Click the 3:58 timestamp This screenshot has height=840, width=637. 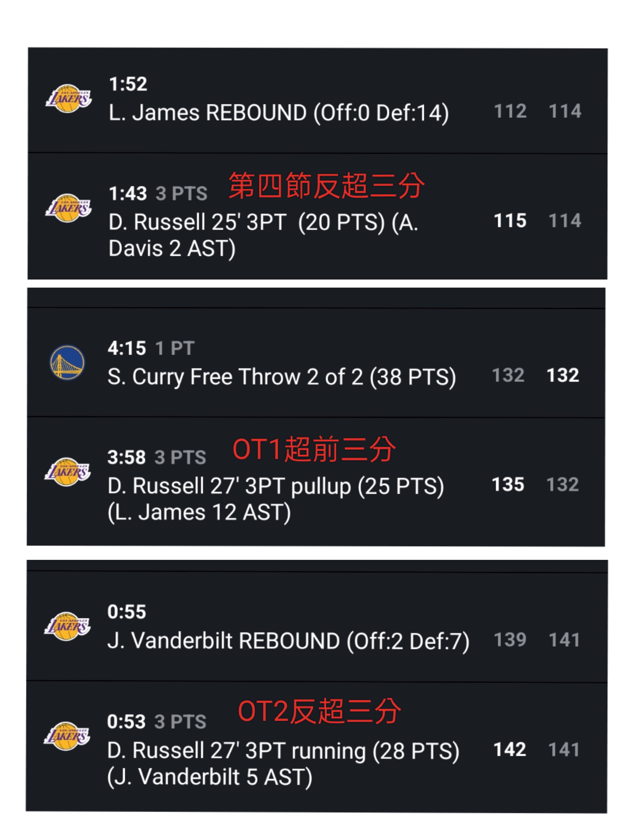coord(127,457)
